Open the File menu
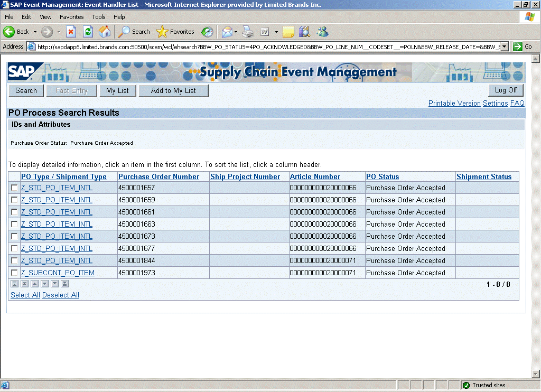Viewport: 541px width, 392px height. coord(9,17)
